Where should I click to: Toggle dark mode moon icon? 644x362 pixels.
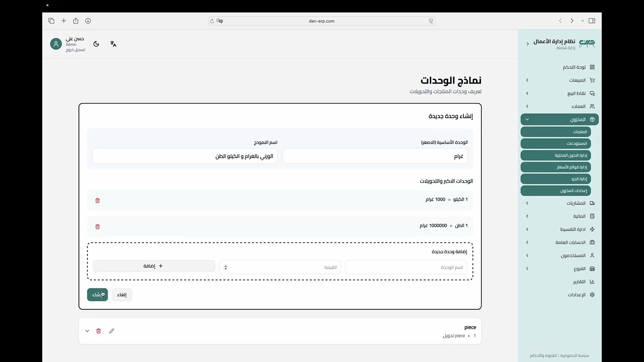96,44
